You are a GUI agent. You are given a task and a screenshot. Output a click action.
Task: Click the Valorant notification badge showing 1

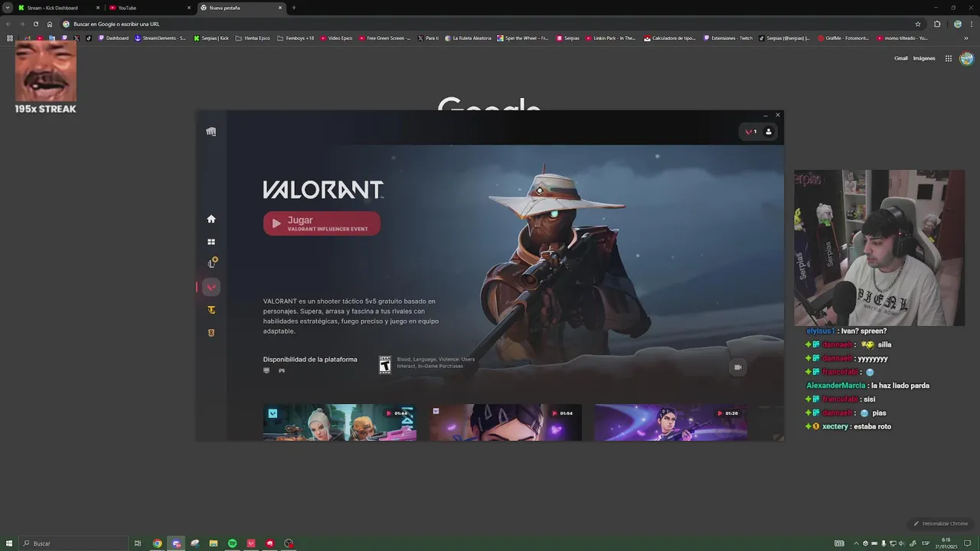[751, 132]
